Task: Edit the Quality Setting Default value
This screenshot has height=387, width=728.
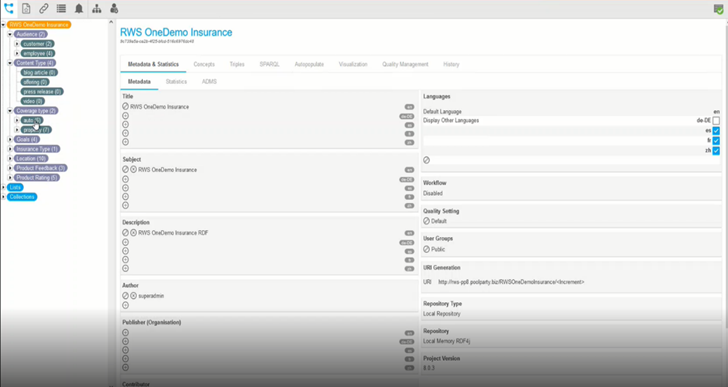Action: [426, 221]
